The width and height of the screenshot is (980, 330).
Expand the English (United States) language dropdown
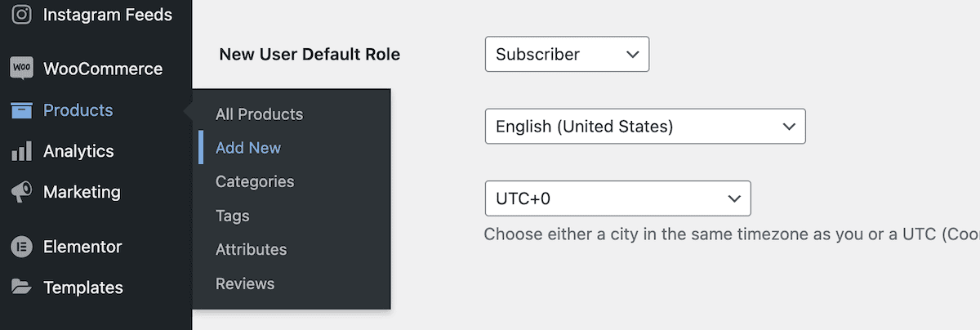tap(645, 127)
